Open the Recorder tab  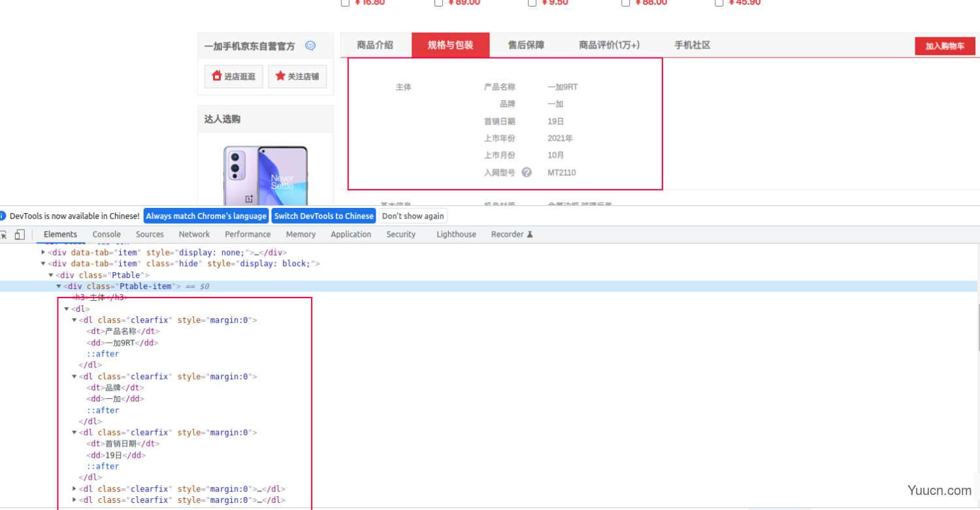[x=512, y=234]
